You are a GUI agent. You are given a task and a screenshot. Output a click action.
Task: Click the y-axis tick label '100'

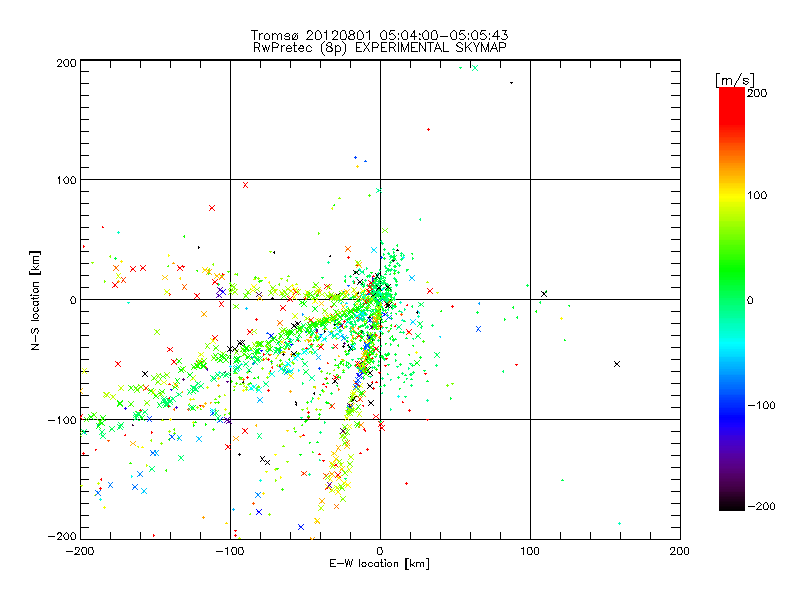point(66,180)
